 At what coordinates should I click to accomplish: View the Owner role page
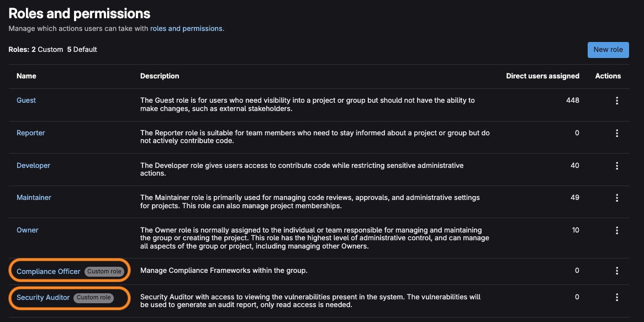click(27, 230)
